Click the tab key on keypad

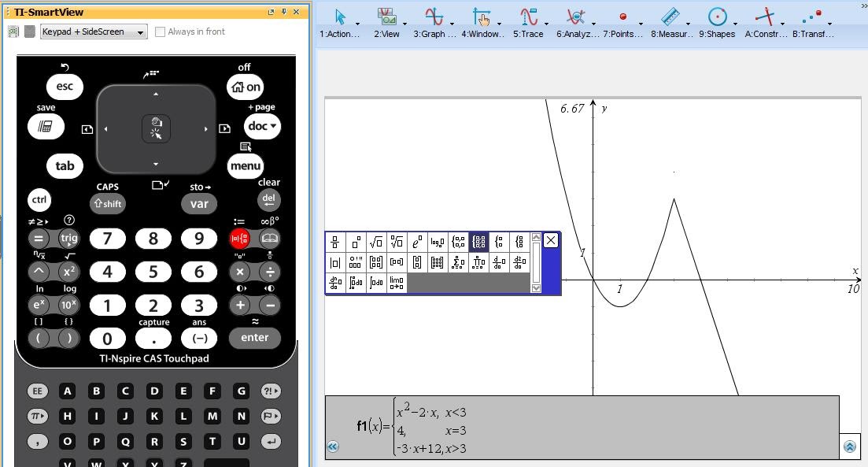(65, 166)
